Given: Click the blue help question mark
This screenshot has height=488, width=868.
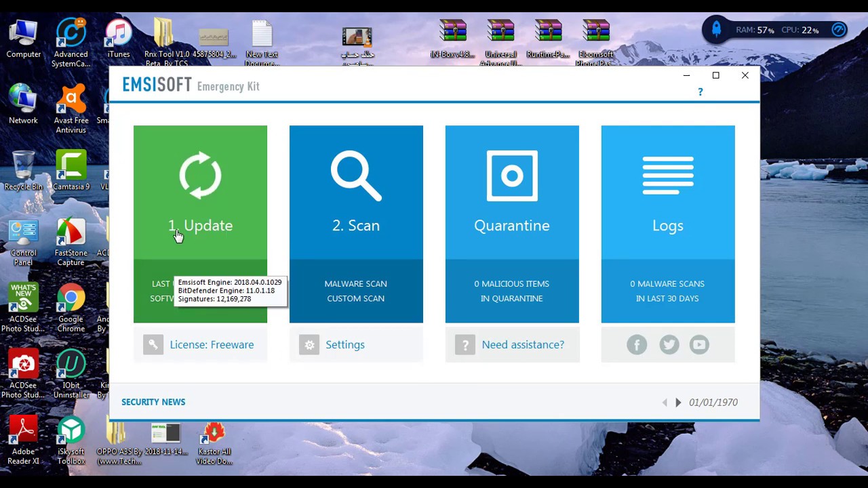Looking at the screenshot, I should pos(701,91).
